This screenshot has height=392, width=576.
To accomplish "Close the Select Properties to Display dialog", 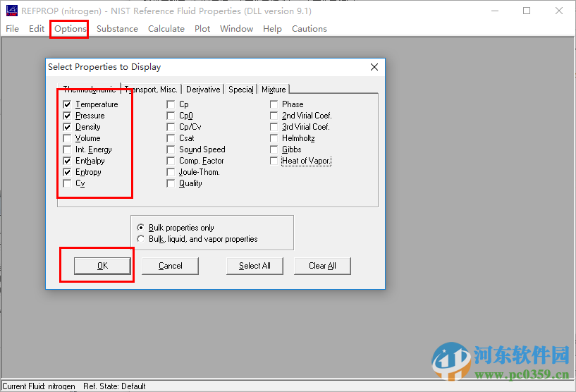I will (374, 67).
